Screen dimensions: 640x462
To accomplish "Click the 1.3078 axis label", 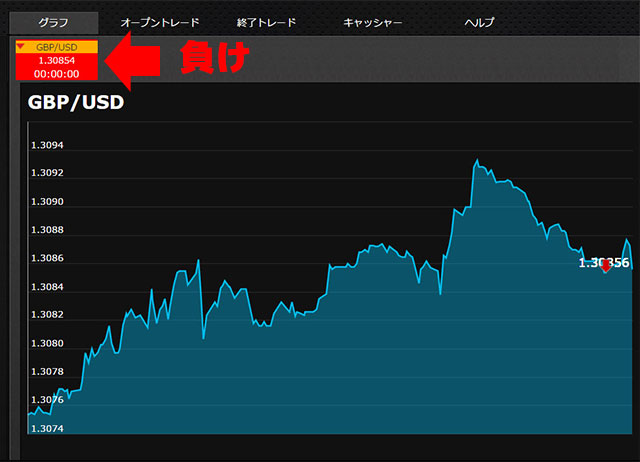I will pos(47,371).
